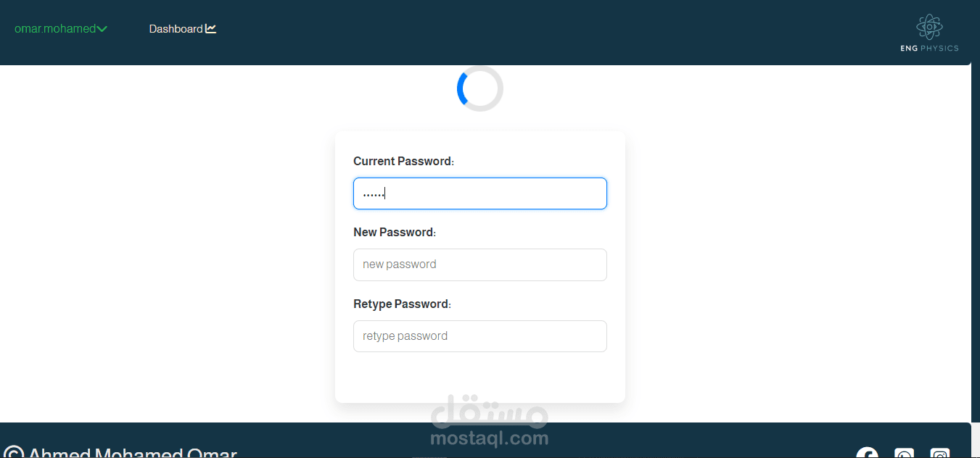This screenshot has height=458, width=980.
Task: Click the Retype Password label
Action: pyautogui.click(x=402, y=304)
